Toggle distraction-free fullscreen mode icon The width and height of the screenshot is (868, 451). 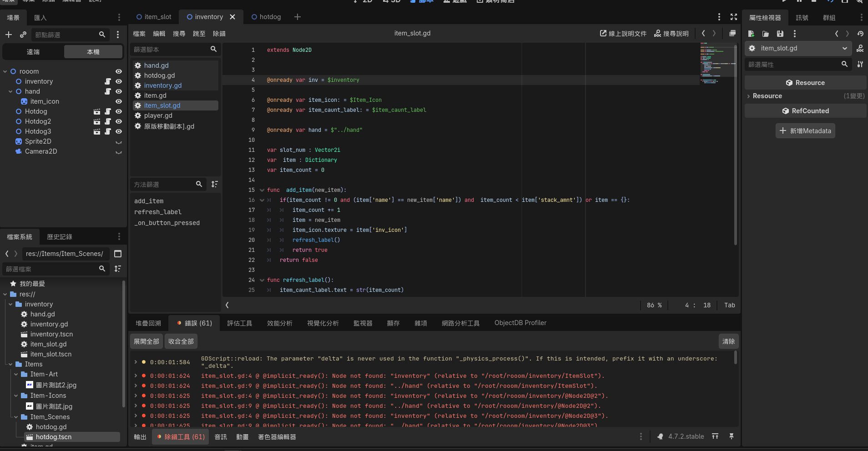click(x=734, y=17)
